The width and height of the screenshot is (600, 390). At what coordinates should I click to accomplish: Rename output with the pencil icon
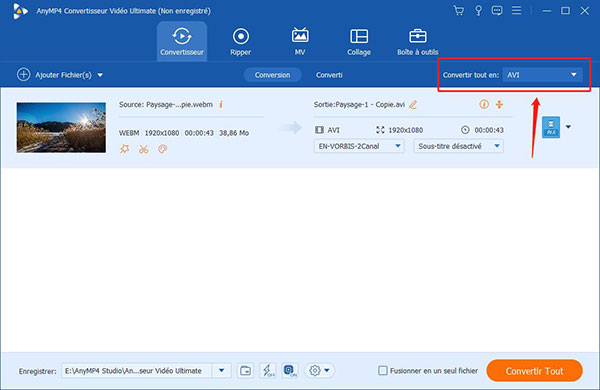413,104
